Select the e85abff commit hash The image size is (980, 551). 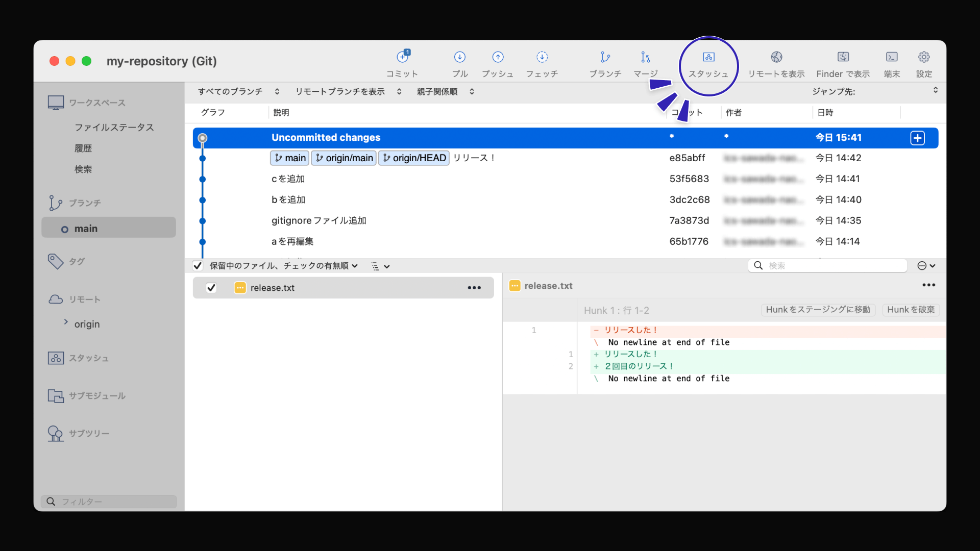tap(687, 158)
